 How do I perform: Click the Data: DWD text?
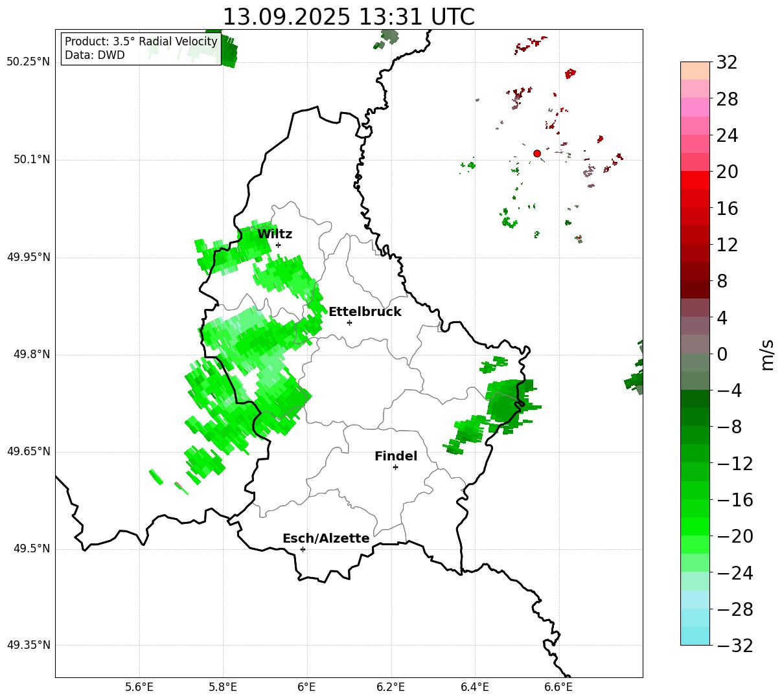[95, 56]
